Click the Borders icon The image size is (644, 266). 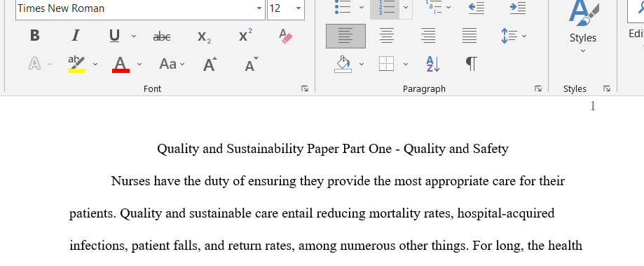(387, 64)
